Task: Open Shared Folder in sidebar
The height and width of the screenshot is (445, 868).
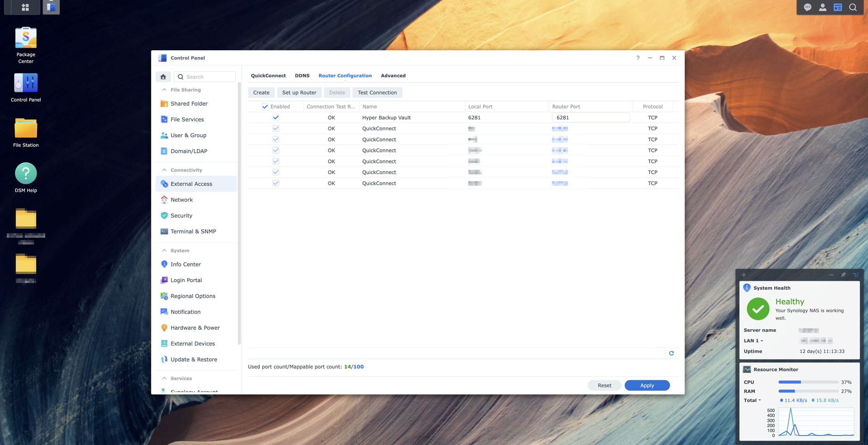Action: (196, 104)
